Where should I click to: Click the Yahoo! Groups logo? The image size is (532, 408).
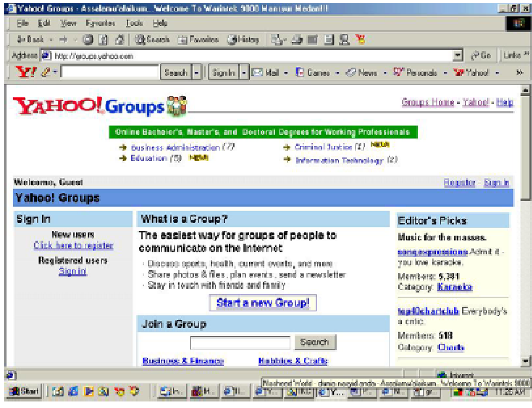click(x=100, y=106)
